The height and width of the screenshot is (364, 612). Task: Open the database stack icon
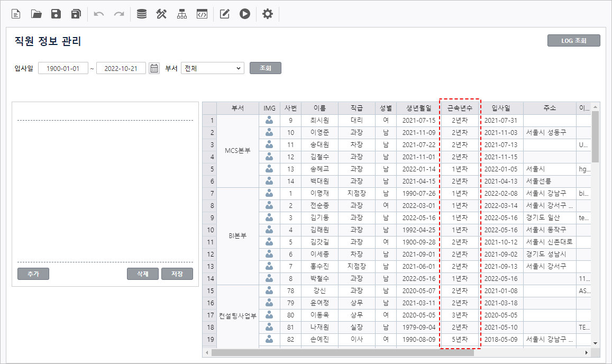pos(142,14)
